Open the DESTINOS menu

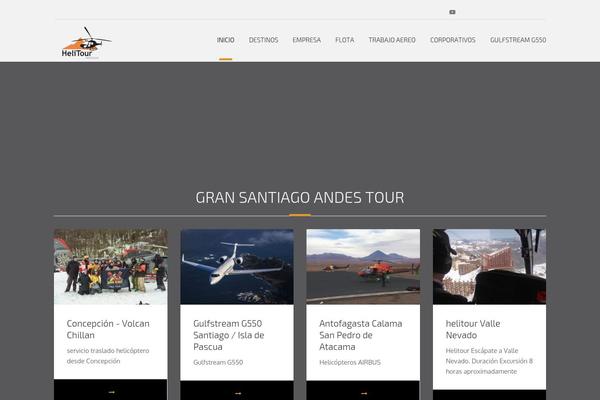tap(263, 40)
